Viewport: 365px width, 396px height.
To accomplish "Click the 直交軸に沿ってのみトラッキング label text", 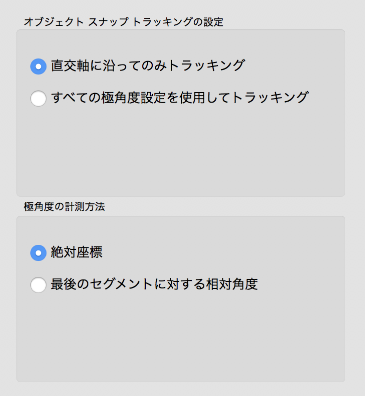I will pos(148,66).
